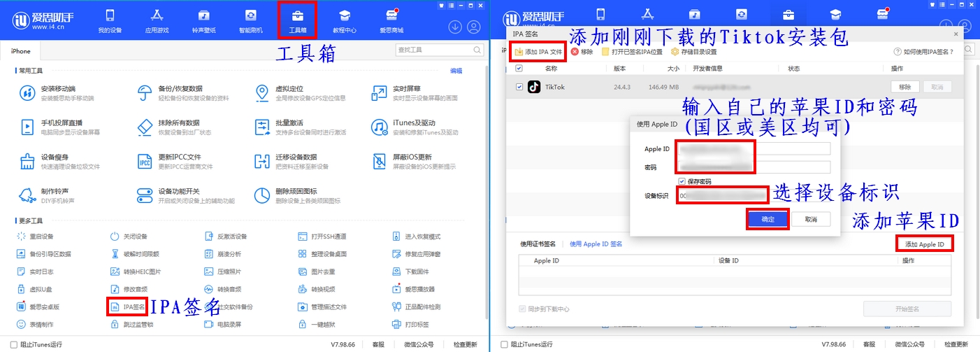
Task: Click the 添加 IPA 文件 toolbar button
Action: pos(538,52)
